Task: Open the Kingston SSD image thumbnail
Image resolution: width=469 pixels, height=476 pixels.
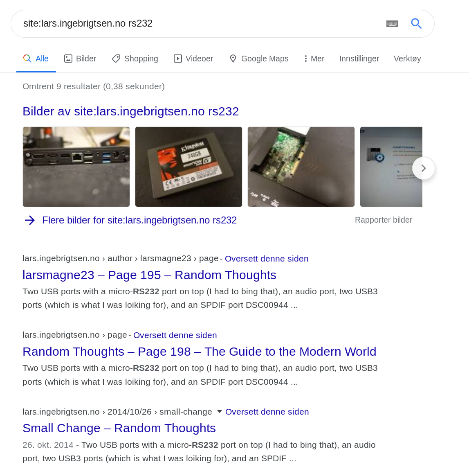Action: click(188, 167)
